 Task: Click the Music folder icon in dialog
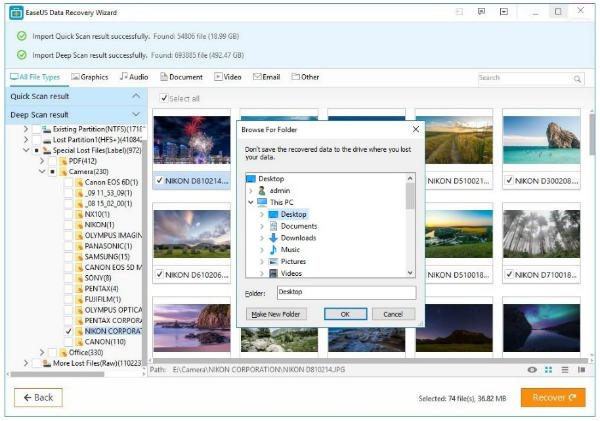point(273,250)
